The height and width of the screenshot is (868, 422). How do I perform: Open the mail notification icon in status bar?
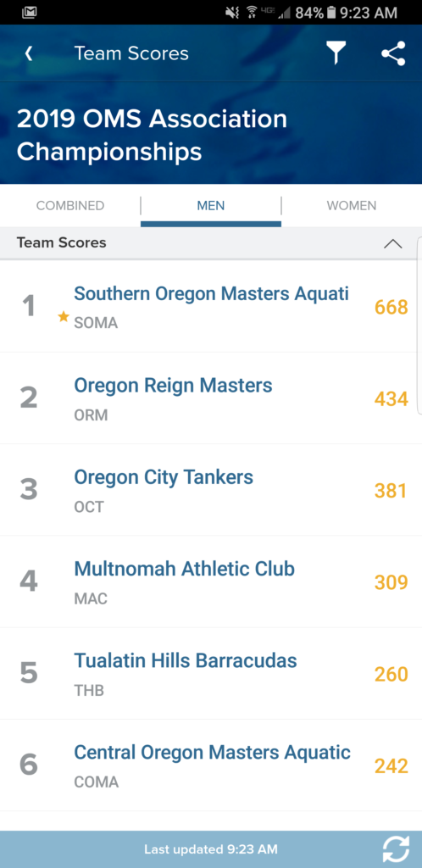(x=30, y=12)
